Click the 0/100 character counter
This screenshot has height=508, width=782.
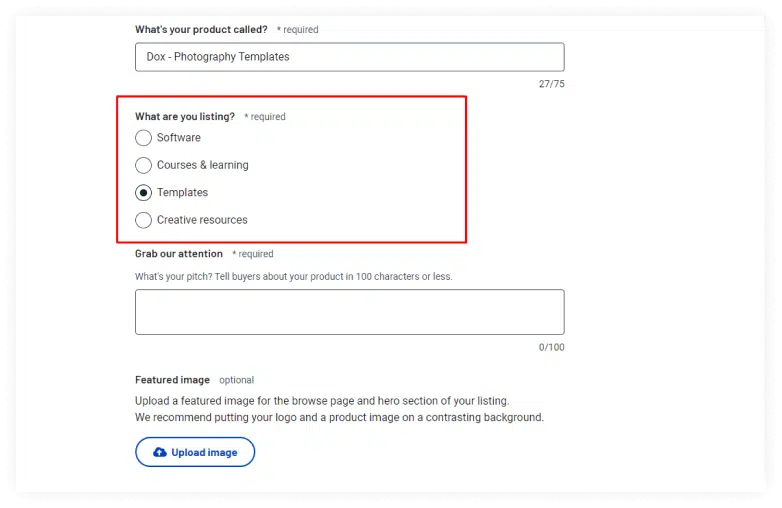point(551,348)
